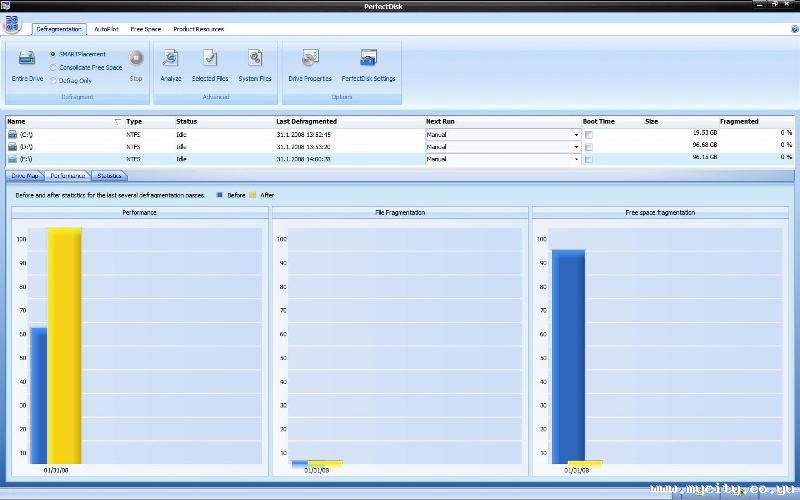
Task: Switch to the Drive Map tab
Action: point(25,175)
